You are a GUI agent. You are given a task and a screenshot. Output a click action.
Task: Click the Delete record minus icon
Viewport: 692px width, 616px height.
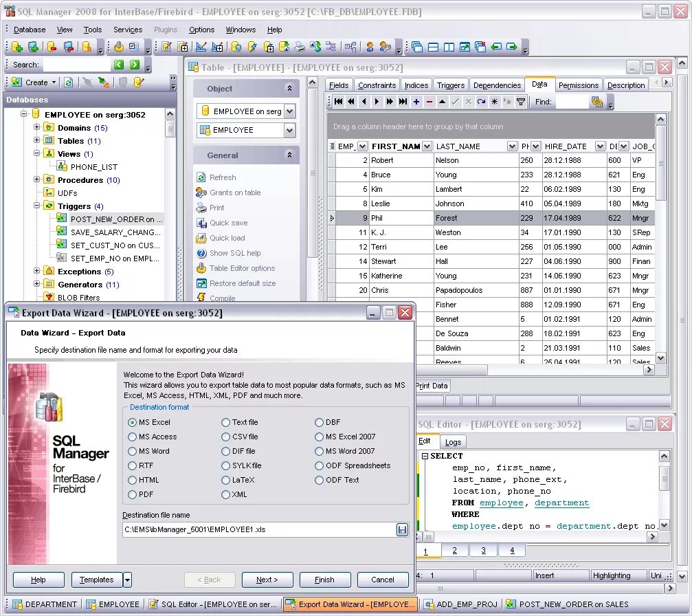click(x=429, y=101)
